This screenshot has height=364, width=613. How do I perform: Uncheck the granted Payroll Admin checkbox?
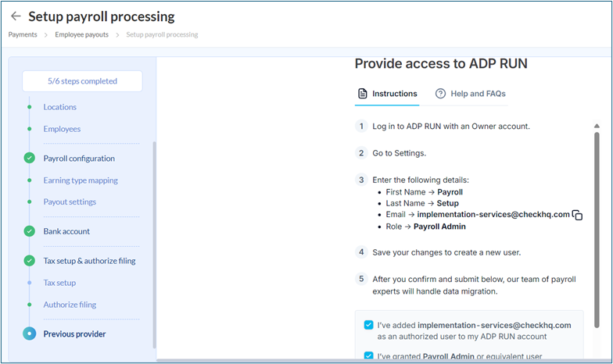coord(368,355)
